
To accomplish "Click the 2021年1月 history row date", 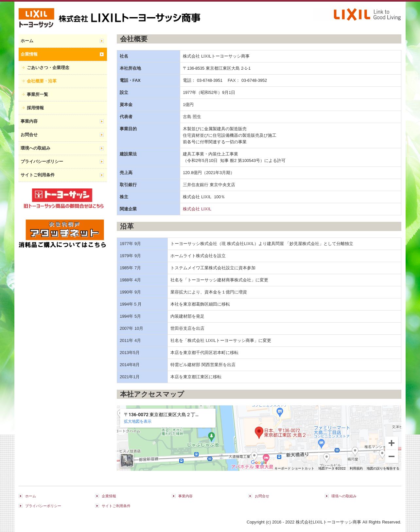I will [142, 377].
